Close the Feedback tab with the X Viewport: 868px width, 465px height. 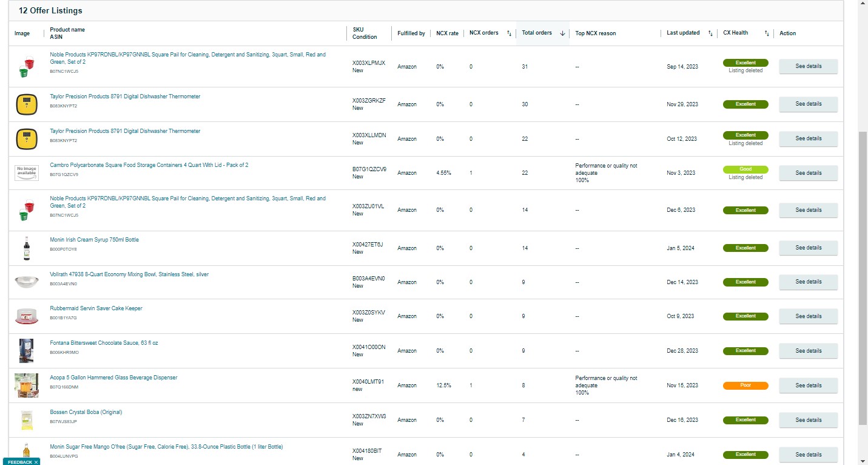click(36, 462)
